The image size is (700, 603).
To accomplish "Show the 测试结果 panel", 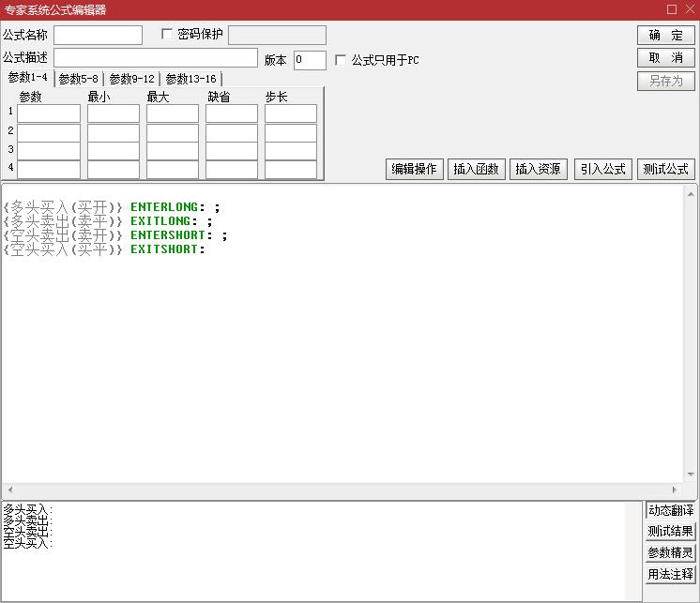I will click(x=670, y=532).
